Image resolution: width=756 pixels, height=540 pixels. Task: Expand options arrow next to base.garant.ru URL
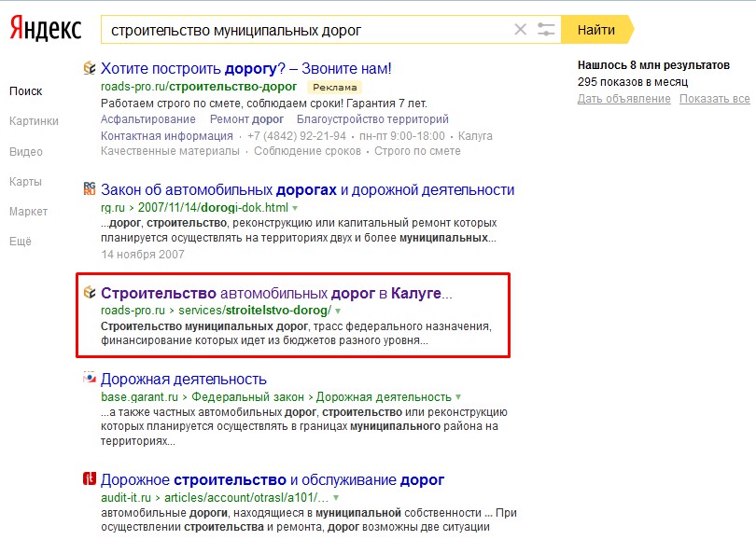pyautogui.click(x=458, y=397)
